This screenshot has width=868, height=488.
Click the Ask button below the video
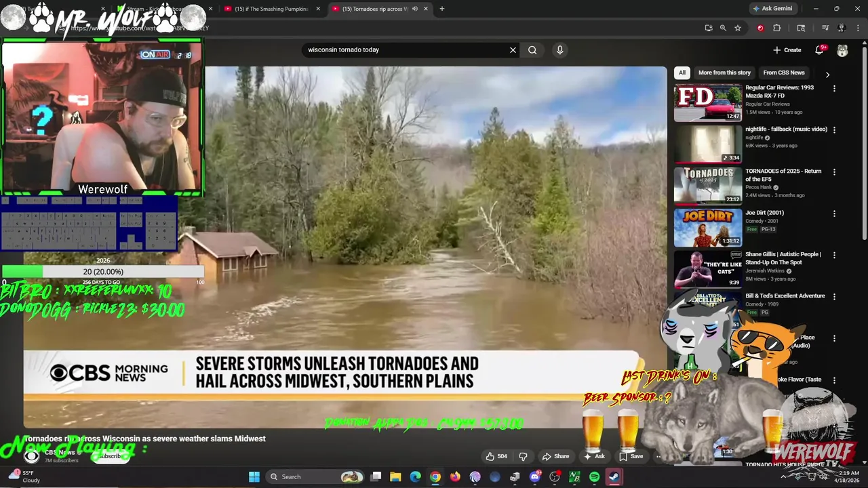click(594, 456)
